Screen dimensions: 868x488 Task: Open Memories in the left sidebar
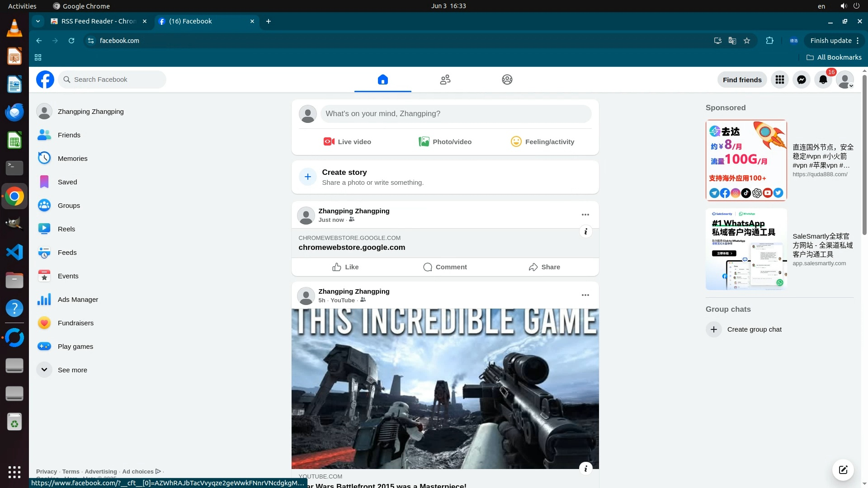(x=72, y=159)
